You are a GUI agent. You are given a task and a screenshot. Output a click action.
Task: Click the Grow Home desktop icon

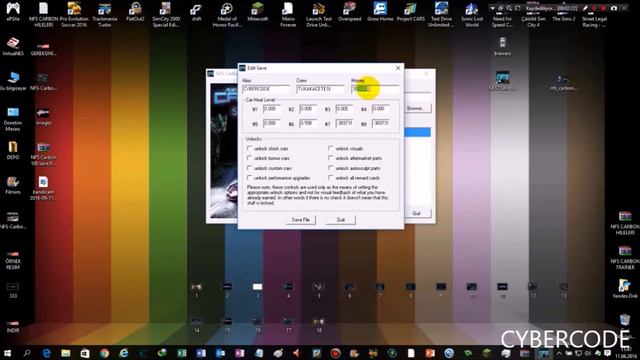click(x=380, y=12)
